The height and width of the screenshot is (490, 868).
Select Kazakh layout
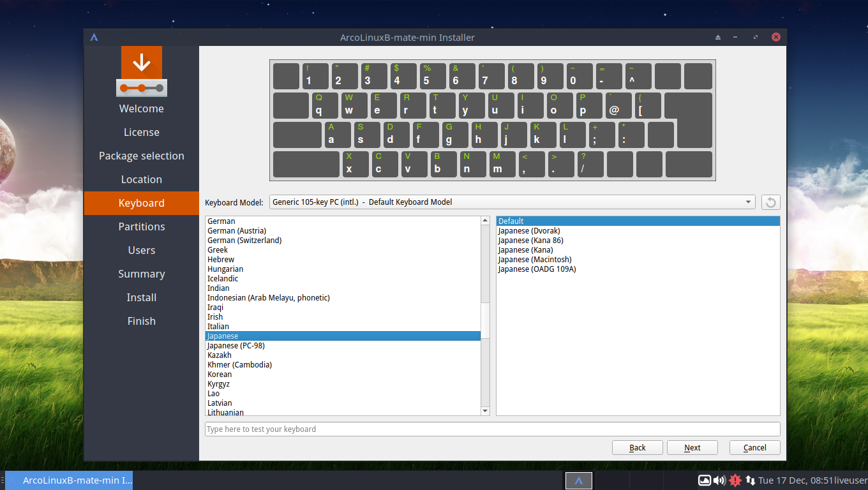[x=343, y=355]
